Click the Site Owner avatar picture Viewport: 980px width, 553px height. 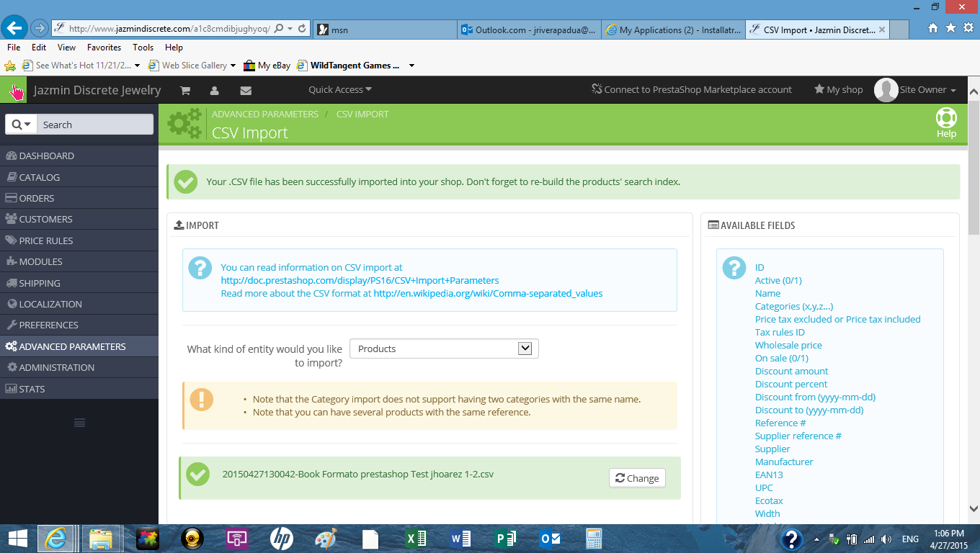(x=886, y=90)
